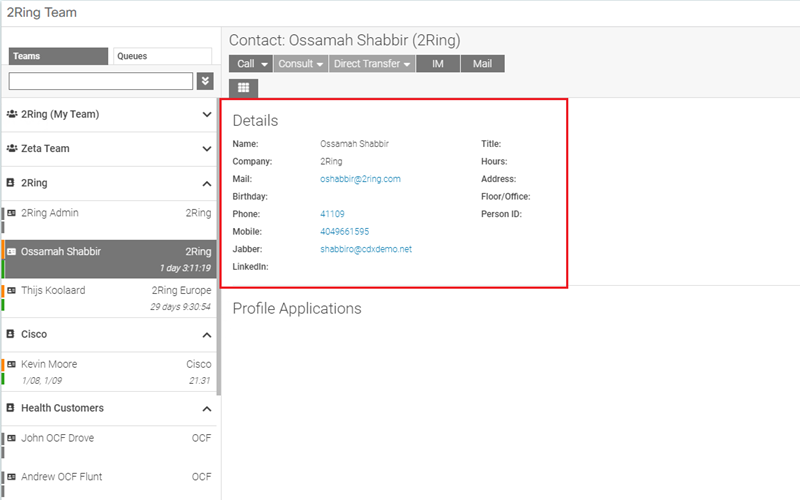Screen dimensions: 800x500
Task: Click contact card icon for 2Ring Admin
Action: pos(11,213)
